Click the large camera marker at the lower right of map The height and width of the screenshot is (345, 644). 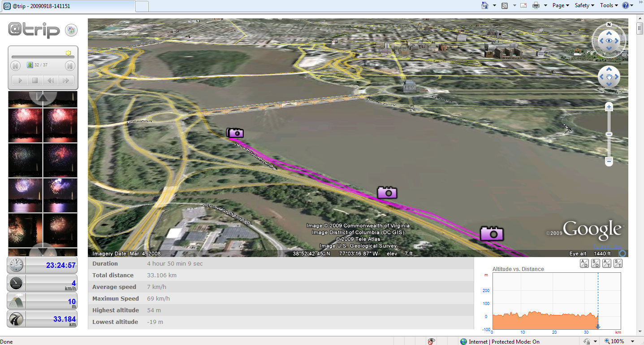[492, 233]
